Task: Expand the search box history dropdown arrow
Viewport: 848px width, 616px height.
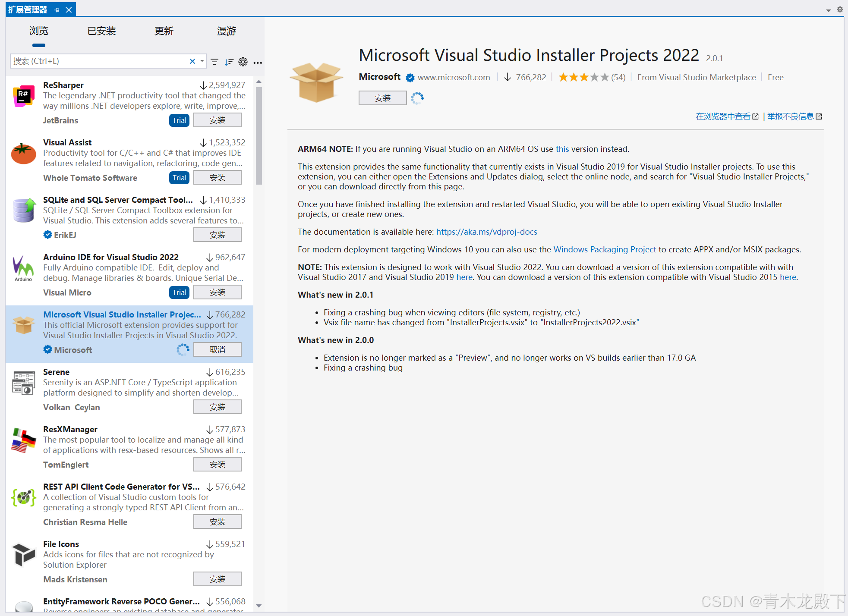Action: click(202, 61)
